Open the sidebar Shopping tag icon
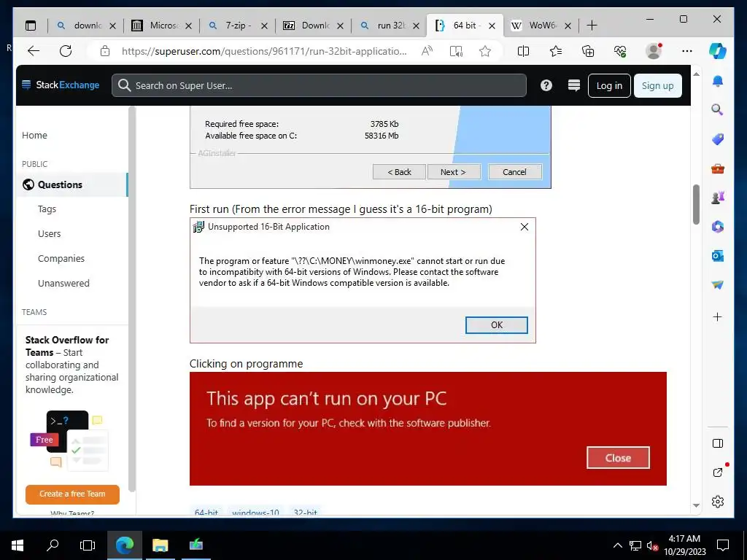Image resolution: width=747 pixels, height=560 pixels. [x=718, y=139]
